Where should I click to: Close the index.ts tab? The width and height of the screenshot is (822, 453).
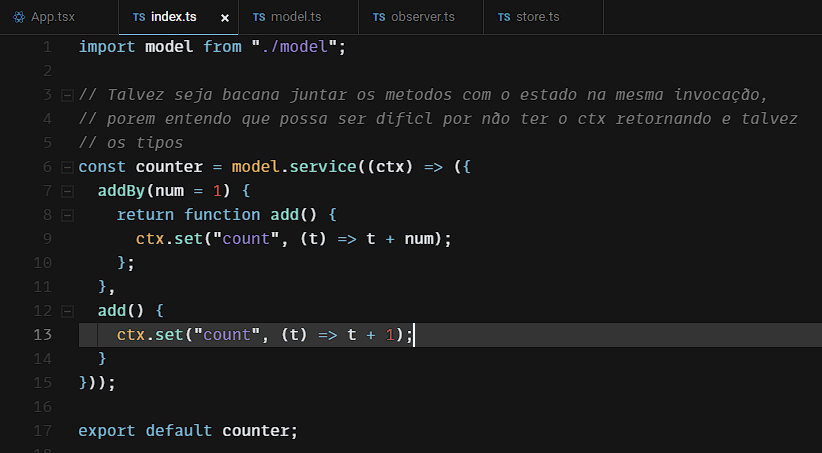225,18
